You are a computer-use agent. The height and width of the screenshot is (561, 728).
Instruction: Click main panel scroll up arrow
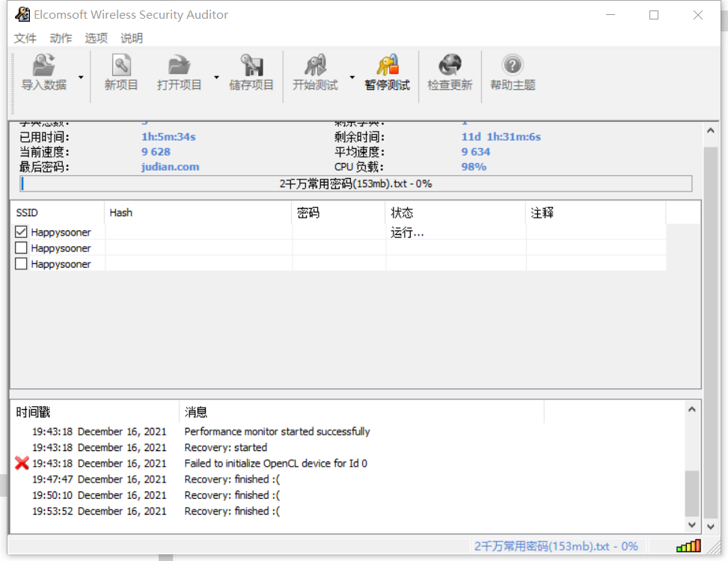(710, 130)
